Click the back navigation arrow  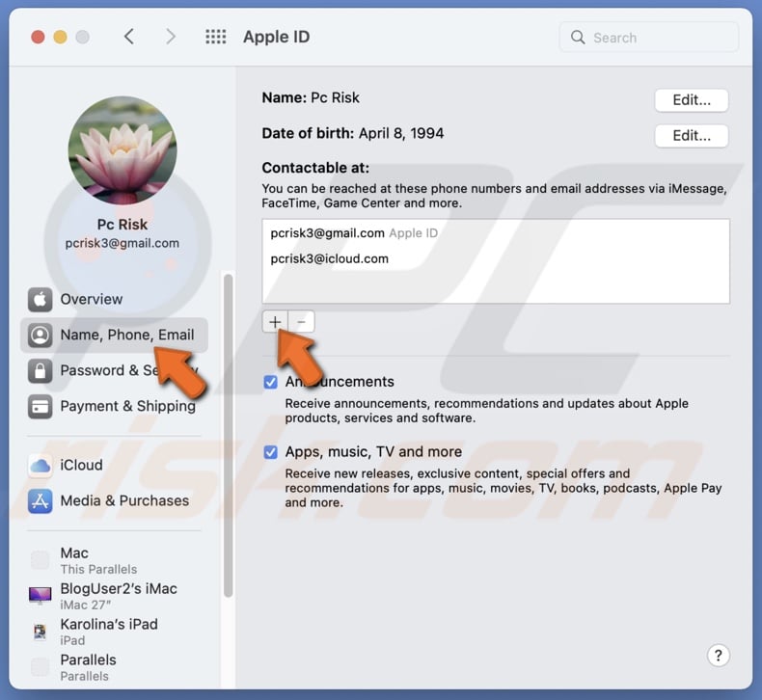[129, 37]
